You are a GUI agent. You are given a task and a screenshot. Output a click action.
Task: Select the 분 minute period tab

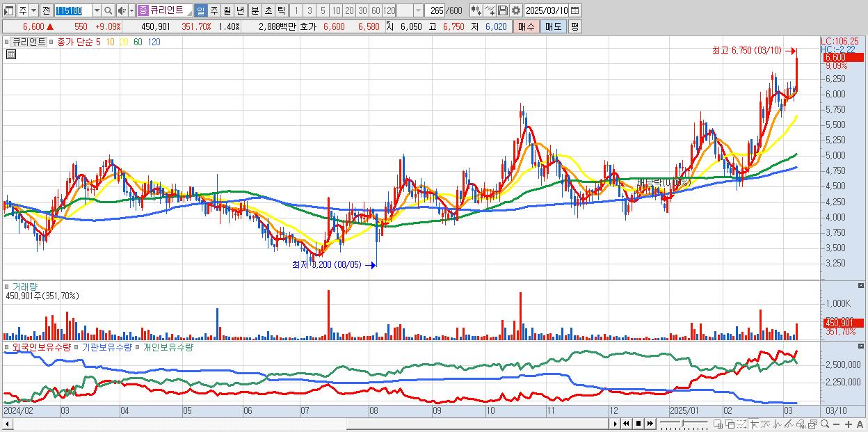(x=255, y=10)
